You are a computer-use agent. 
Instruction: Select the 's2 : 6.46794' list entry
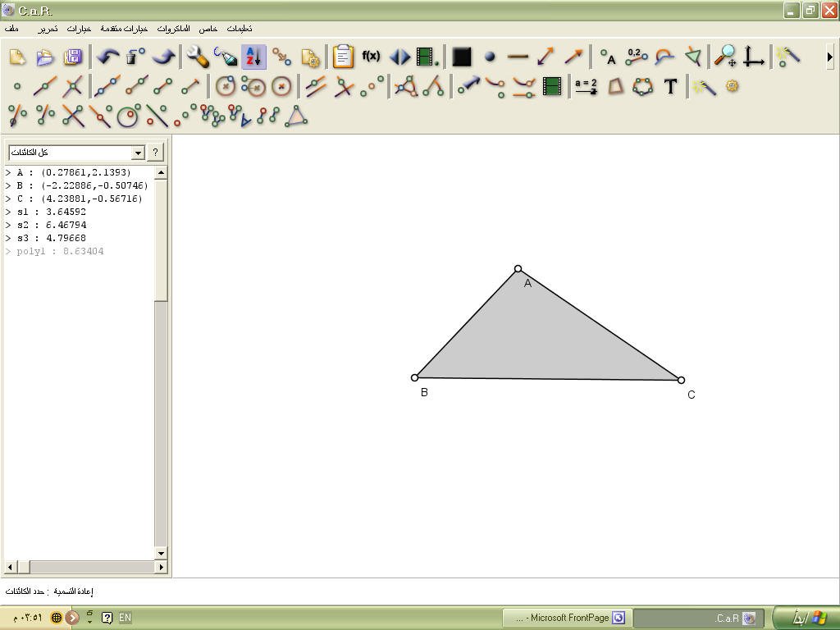point(46,225)
